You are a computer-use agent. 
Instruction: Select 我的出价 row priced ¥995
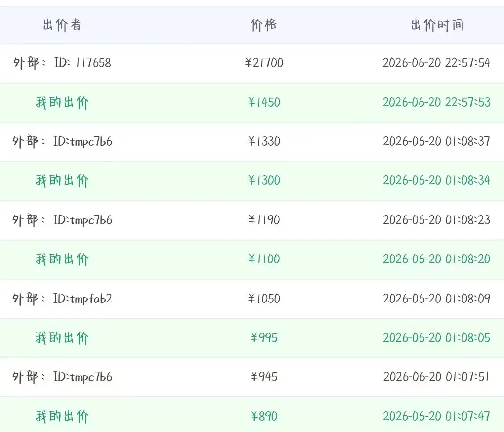[252, 338]
